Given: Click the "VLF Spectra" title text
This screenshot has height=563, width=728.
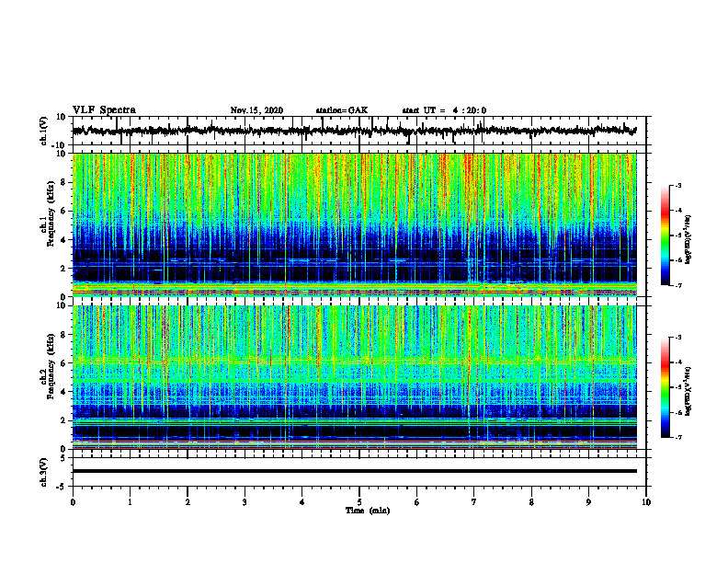Looking at the screenshot, I should click(105, 110).
